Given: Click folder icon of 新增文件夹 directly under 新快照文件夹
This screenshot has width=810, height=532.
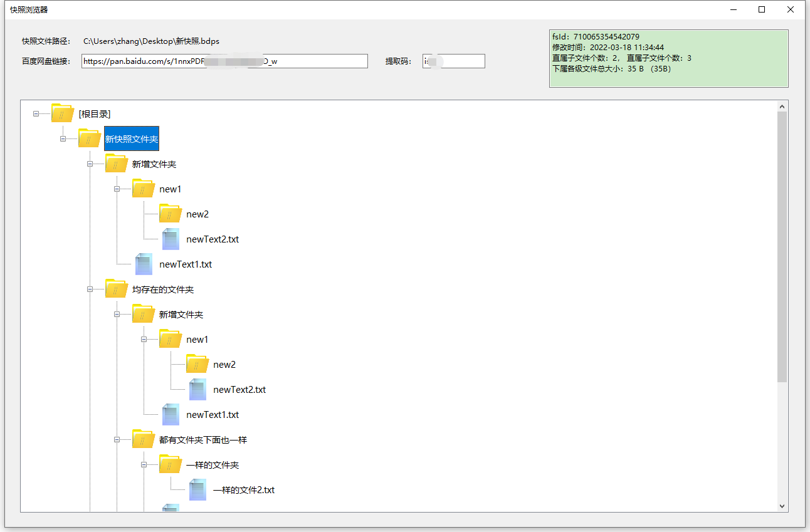Looking at the screenshot, I should 116,164.
